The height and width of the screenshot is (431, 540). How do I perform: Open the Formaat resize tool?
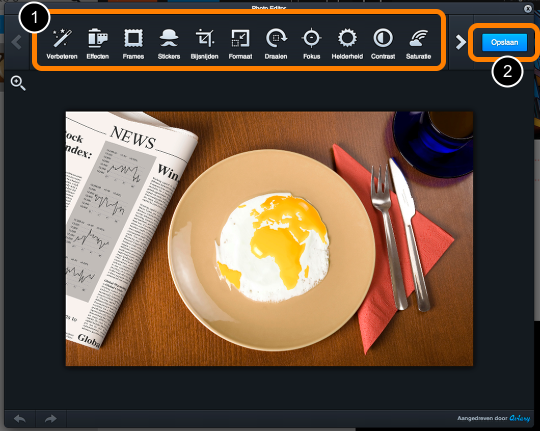pos(240,44)
